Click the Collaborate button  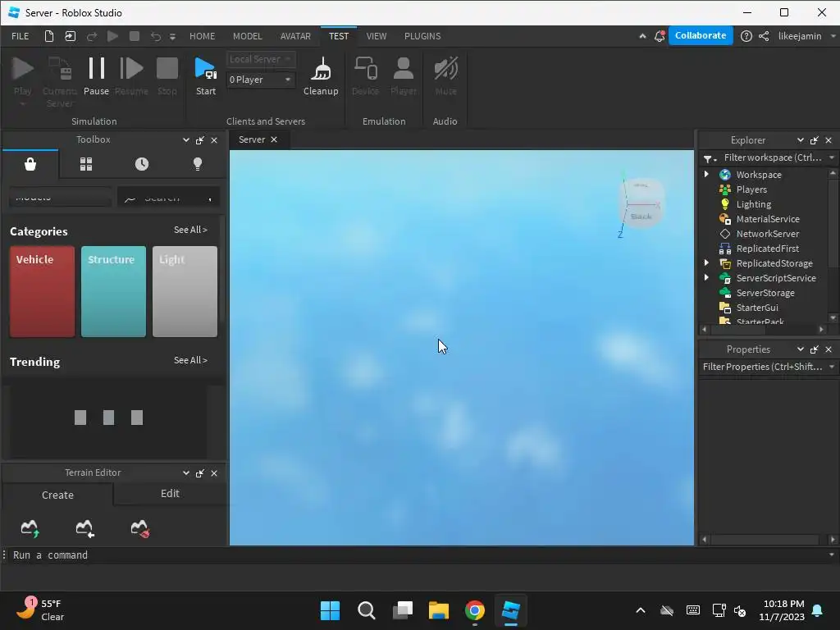pyautogui.click(x=701, y=35)
